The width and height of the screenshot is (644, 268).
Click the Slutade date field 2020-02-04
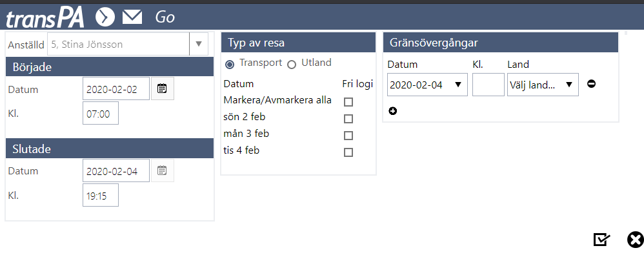(x=116, y=170)
